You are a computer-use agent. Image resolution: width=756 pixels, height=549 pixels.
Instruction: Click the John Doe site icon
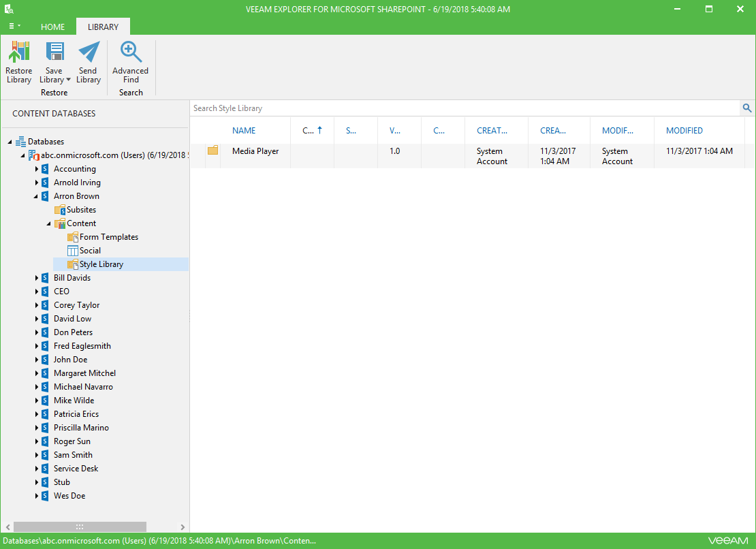46,360
